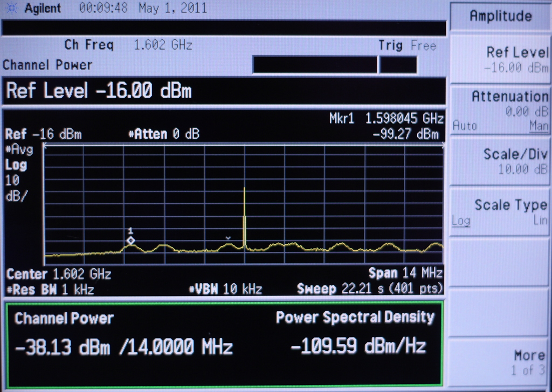Open the Amplitude menu header

tap(500, 16)
